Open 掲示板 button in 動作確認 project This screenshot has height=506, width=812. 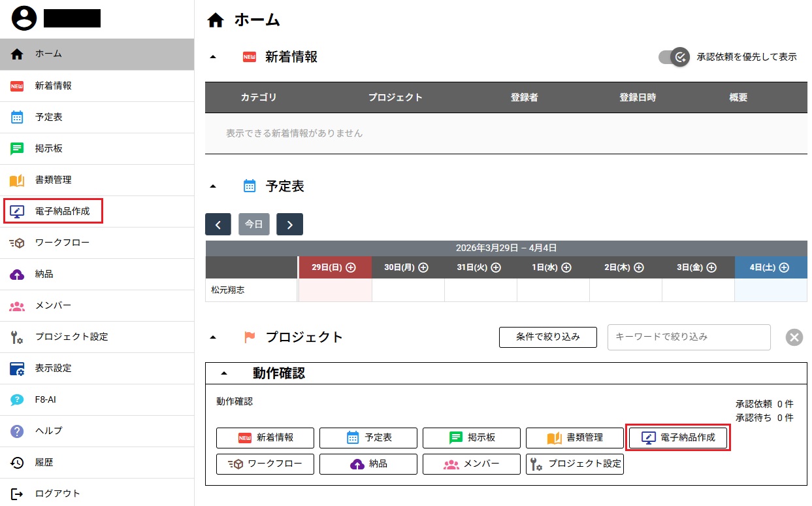[x=472, y=438]
